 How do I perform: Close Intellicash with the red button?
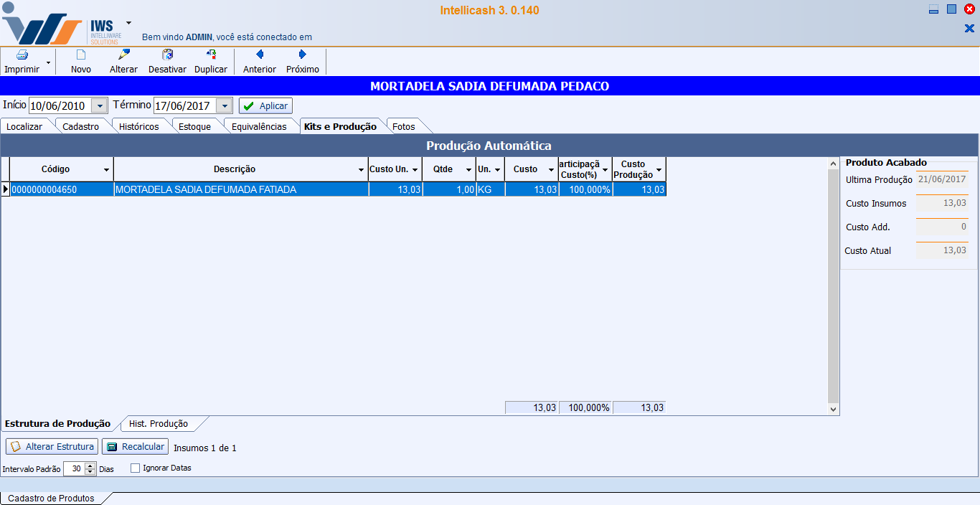click(x=969, y=9)
